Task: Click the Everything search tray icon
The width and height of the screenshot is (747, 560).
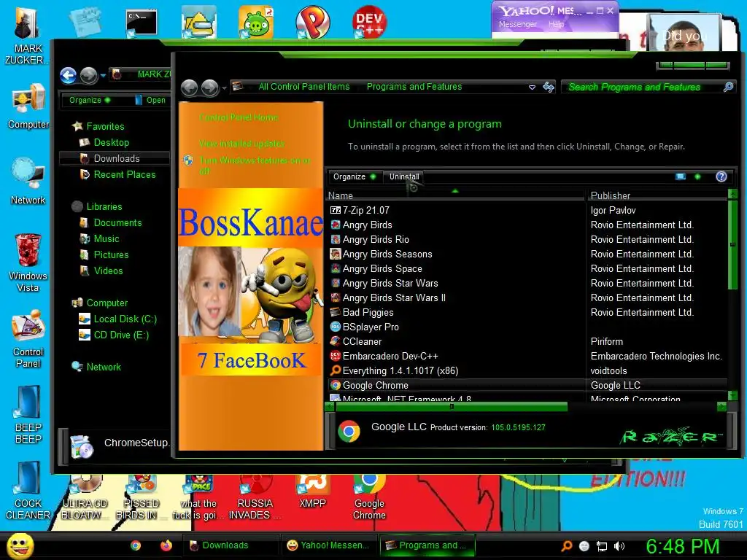Action: (x=567, y=546)
